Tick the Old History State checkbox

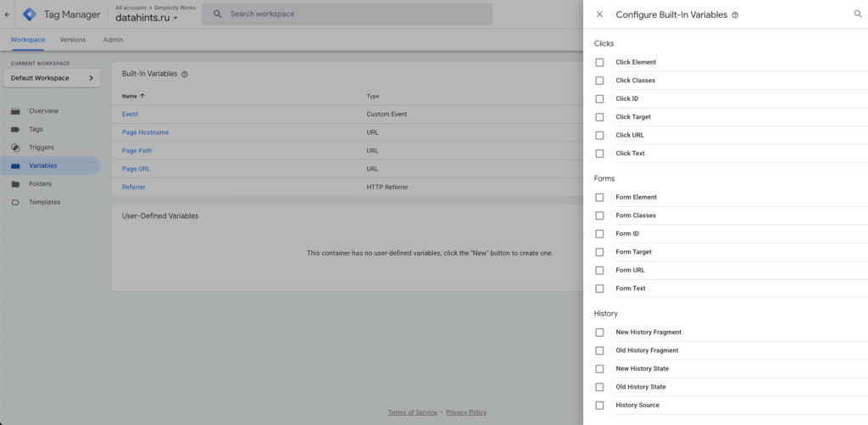point(599,388)
